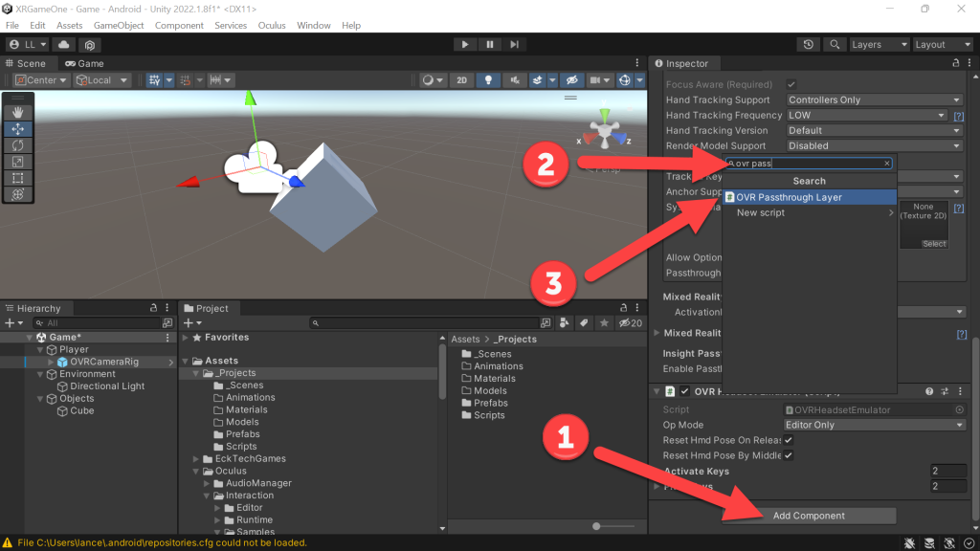
Task: Switch to the Scene tab
Action: (26, 64)
